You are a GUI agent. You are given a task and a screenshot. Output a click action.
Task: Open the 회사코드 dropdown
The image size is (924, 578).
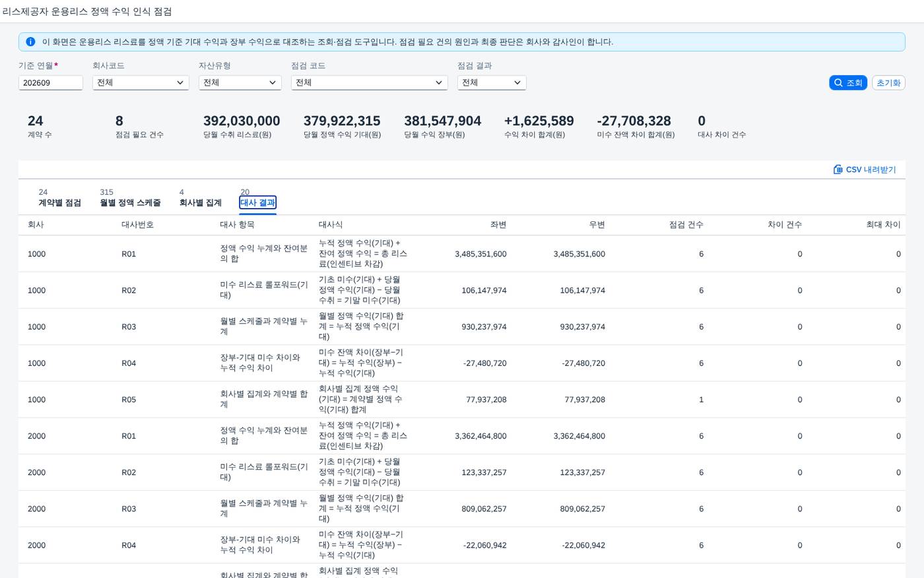click(x=141, y=83)
